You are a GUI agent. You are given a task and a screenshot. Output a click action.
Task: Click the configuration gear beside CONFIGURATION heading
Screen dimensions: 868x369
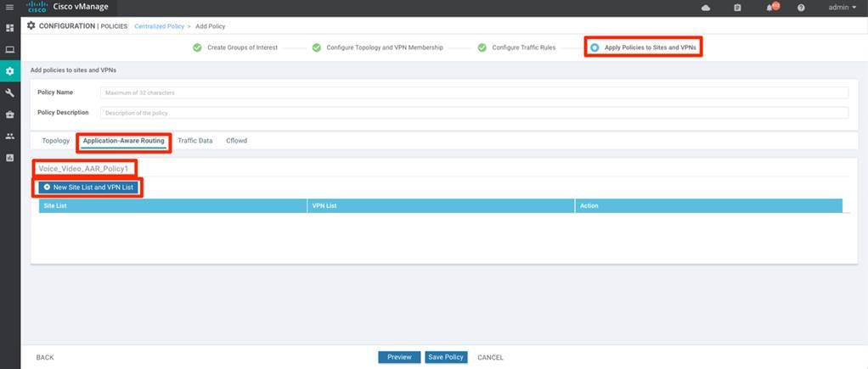click(x=31, y=25)
